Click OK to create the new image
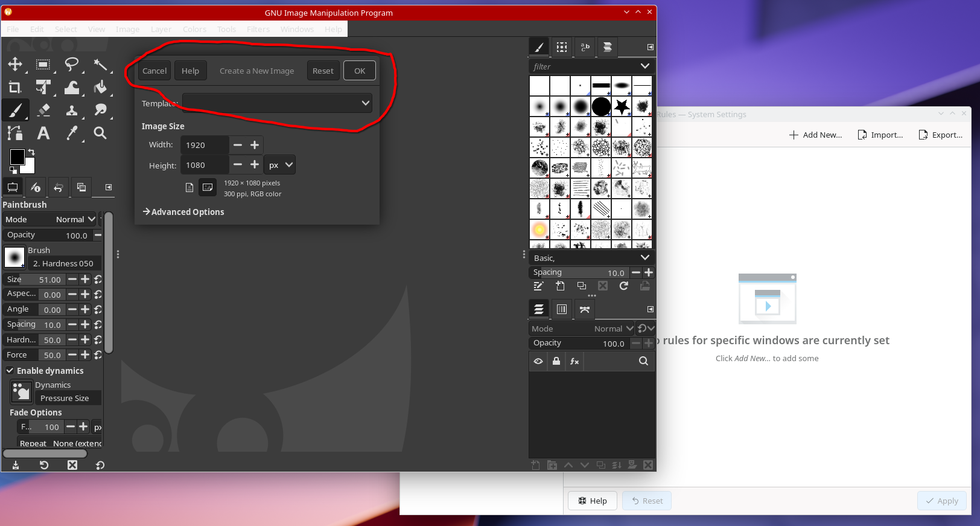The height and width of the screenshot is (526, 980). coord(360,71)
